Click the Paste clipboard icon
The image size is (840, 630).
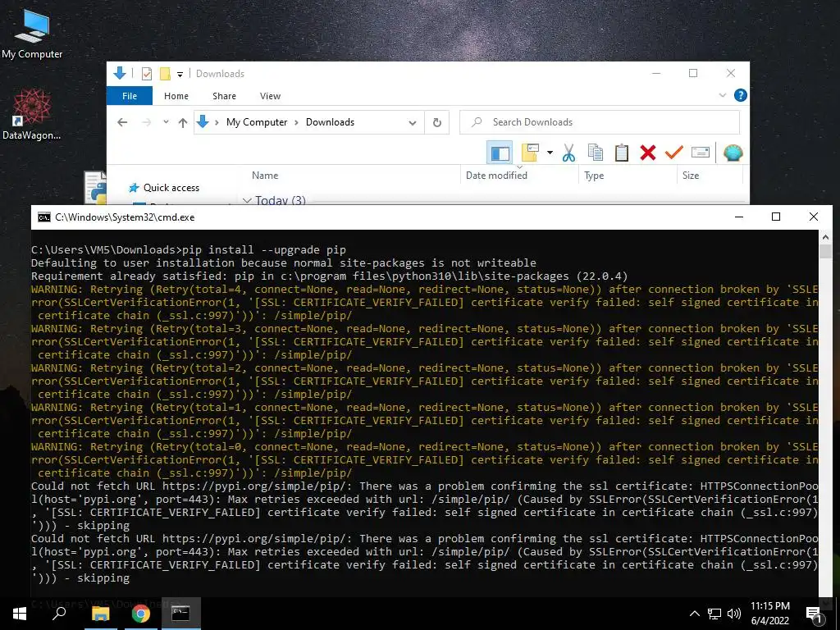coord(622,153)
